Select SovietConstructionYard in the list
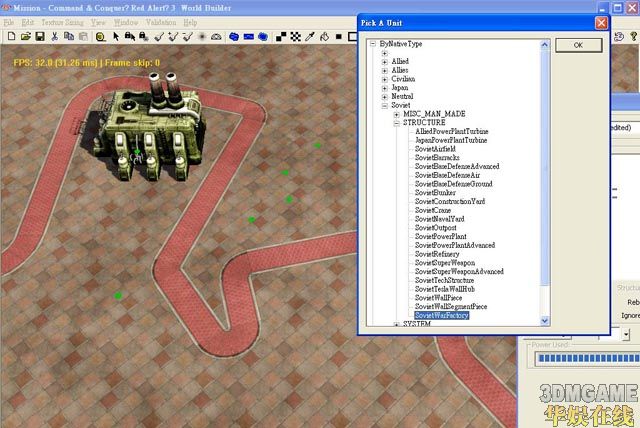Viewport: 640px width, 428px height. pos(450,201)
